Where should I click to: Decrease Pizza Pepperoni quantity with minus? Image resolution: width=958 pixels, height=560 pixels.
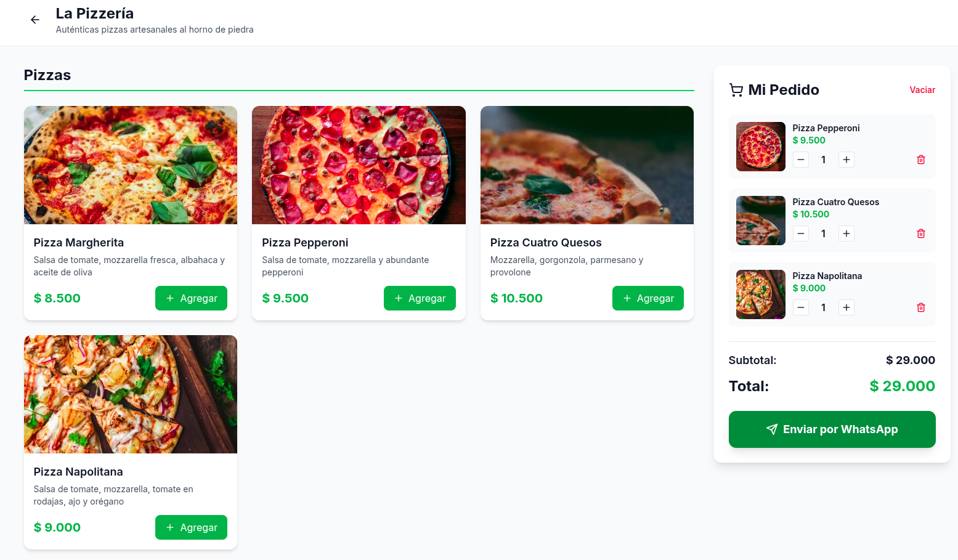point(800,160)
